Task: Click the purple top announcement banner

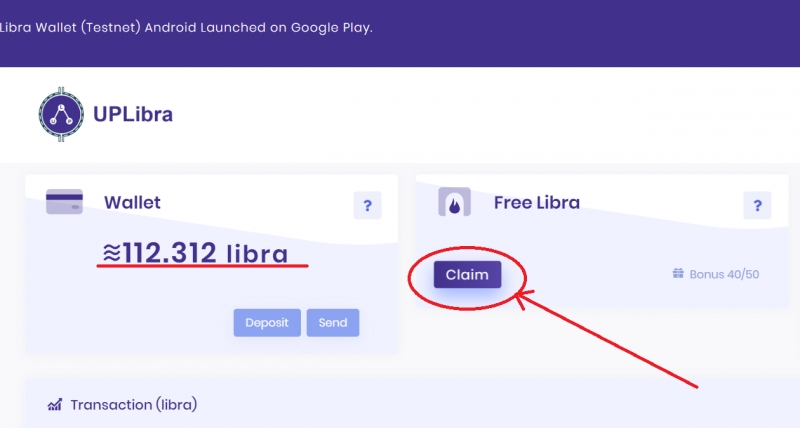Action: [x=400, y=33]
